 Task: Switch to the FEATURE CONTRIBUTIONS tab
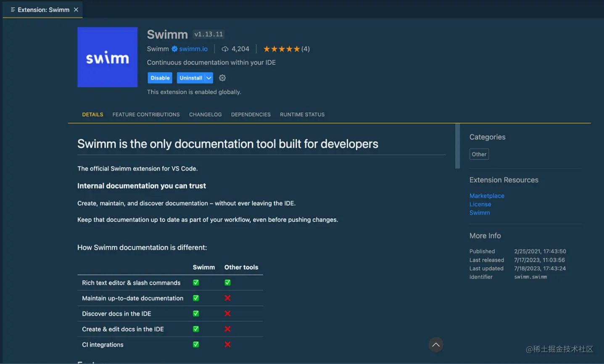pos(146,114)
